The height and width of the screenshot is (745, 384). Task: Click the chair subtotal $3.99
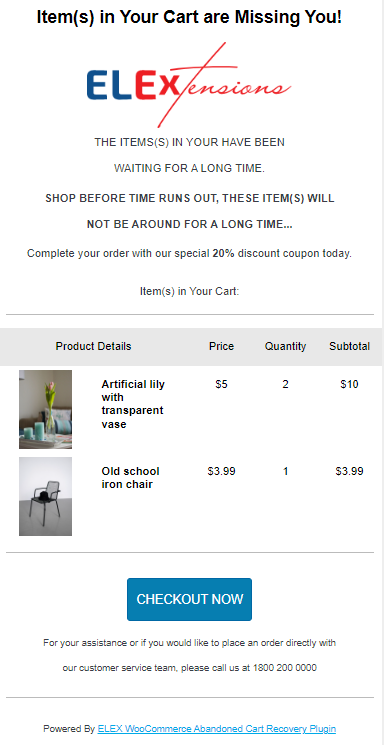pos(350,471)
